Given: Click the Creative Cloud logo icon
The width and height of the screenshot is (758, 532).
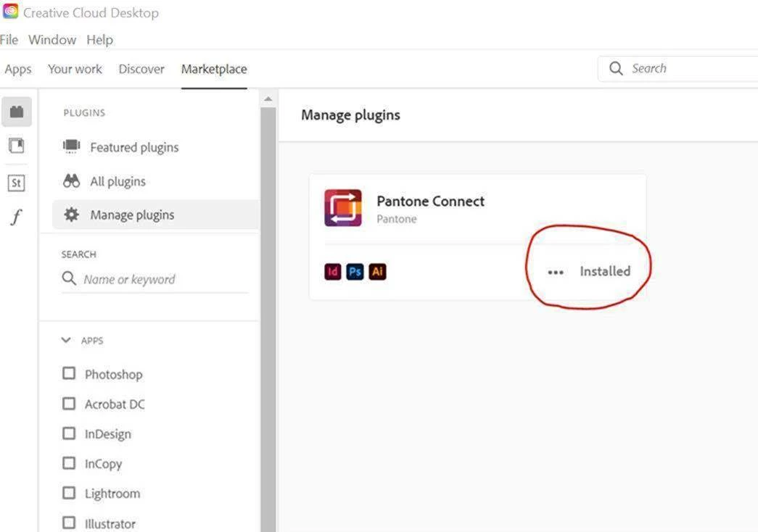Looking at the screenshot, I should (10, 11).
